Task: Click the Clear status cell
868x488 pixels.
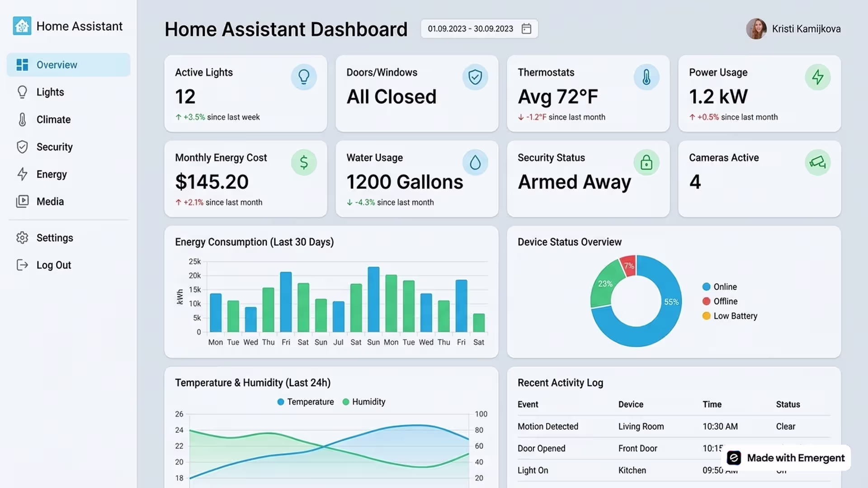Action: 786,427
